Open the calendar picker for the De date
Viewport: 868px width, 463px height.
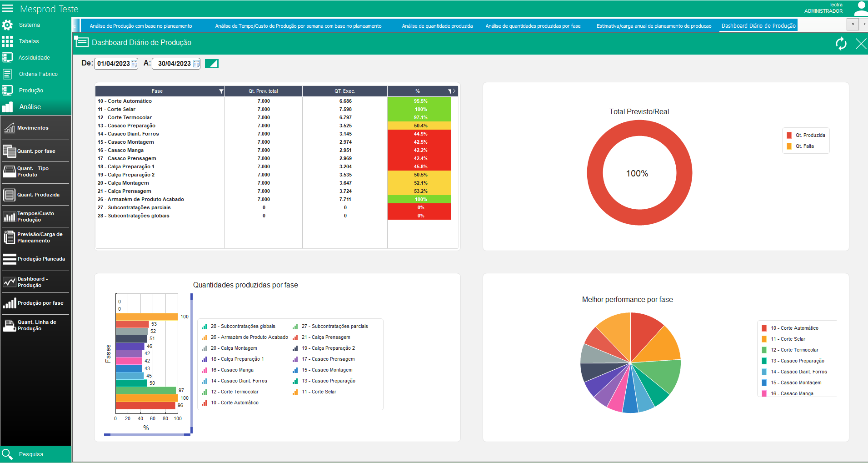point(134,64)
